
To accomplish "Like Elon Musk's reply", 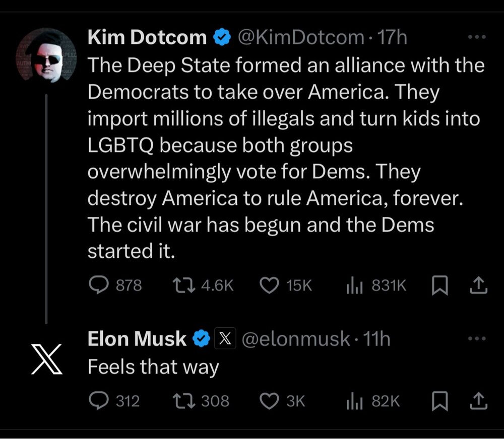I will [270, 401].
